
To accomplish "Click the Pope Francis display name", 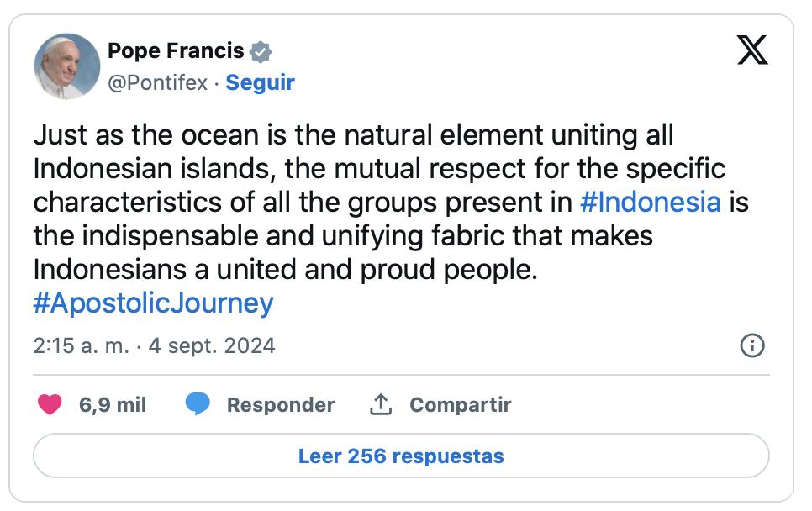I will pyautogui.click(x=176, y=51).
